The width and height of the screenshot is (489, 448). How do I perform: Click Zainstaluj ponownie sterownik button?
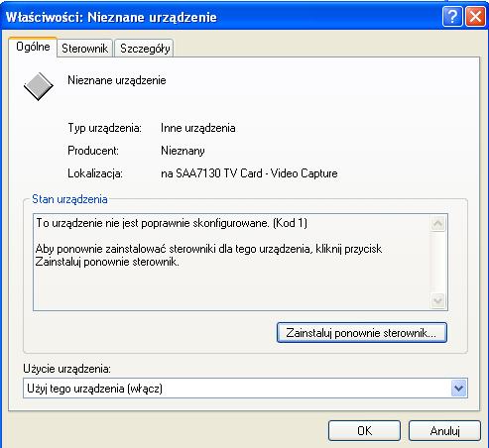point(362,333)
